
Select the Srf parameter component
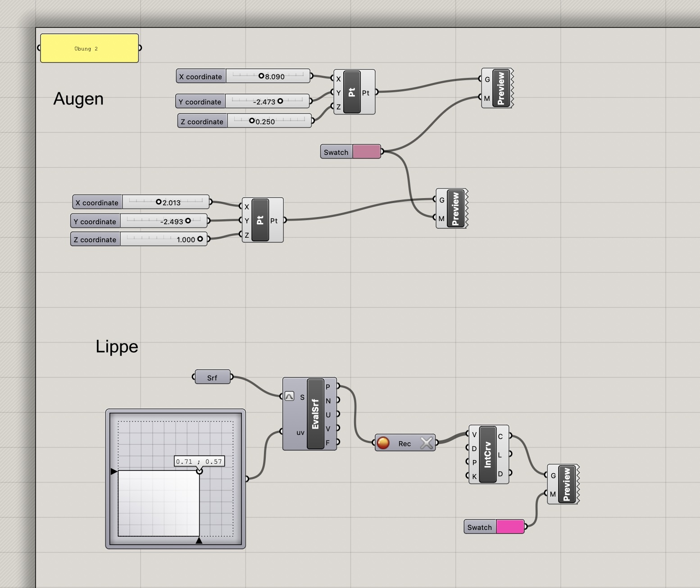click(x=212, y=377)
